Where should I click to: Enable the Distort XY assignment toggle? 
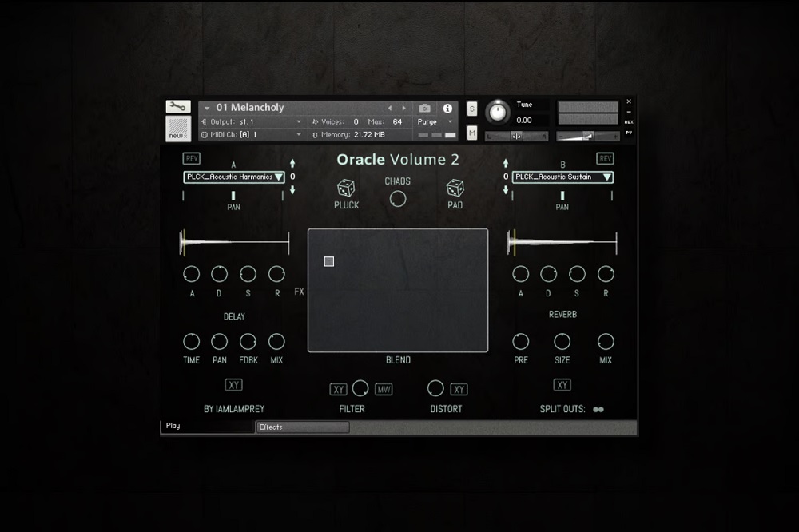[459, 390]
